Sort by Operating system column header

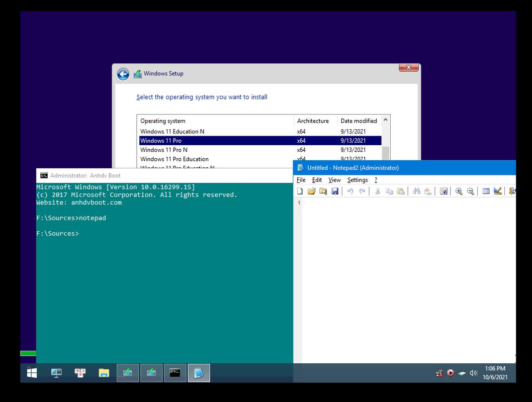(215, 121)
